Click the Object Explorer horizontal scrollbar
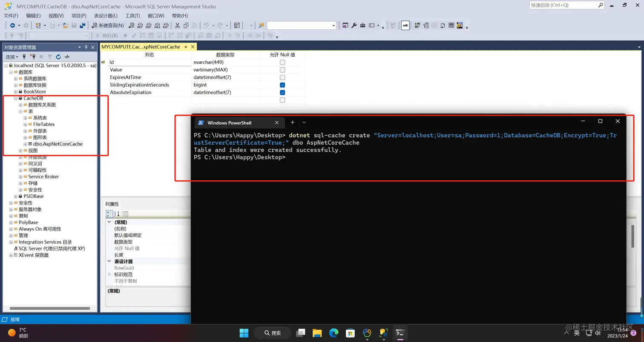 49,308
